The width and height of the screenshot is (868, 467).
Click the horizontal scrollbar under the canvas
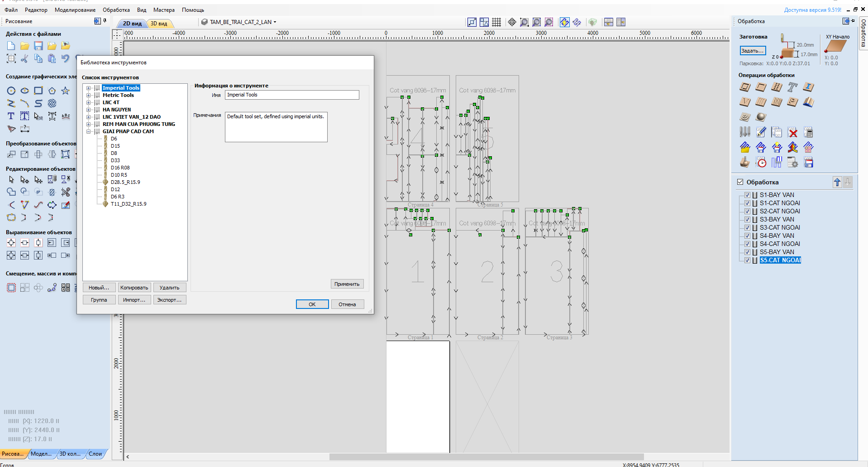tap(486, 457)
